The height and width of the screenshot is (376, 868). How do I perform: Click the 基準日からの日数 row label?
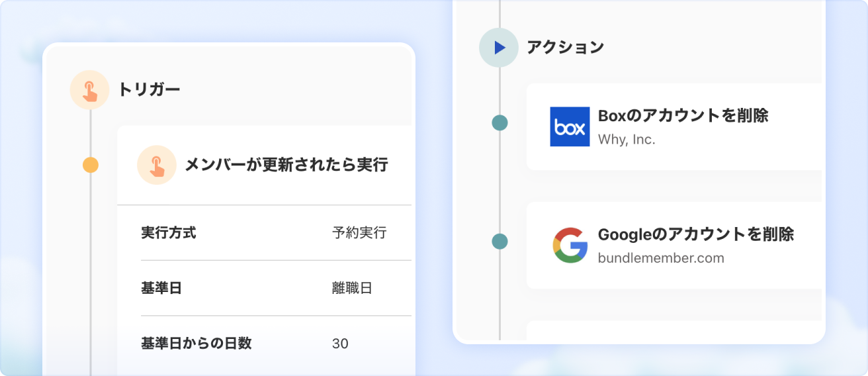pos(196,344)
